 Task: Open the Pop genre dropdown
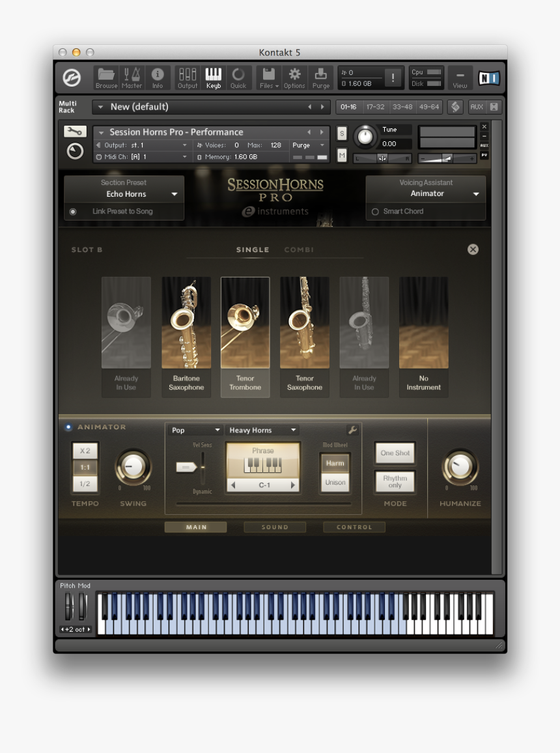click(195, 430)
